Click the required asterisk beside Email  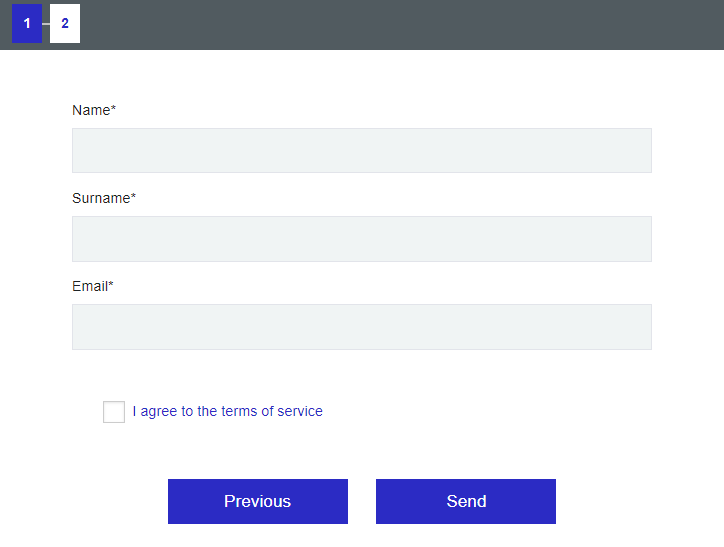(111, 285)
